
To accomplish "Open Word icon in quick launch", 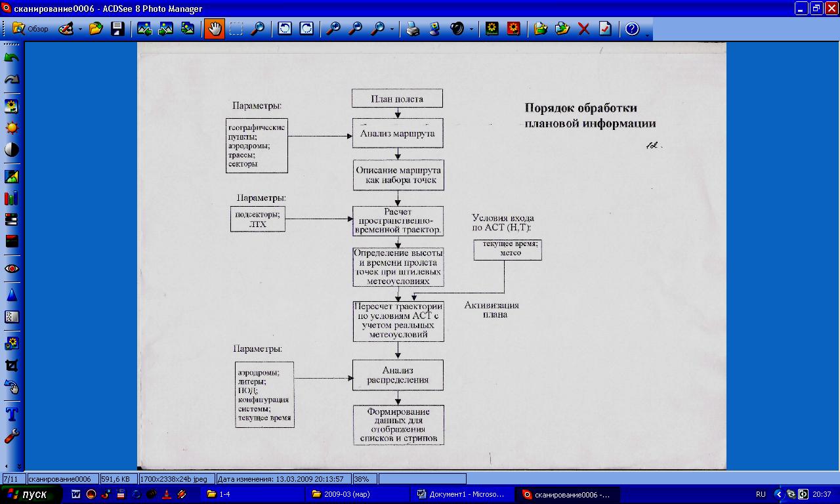I will [77, 495].
